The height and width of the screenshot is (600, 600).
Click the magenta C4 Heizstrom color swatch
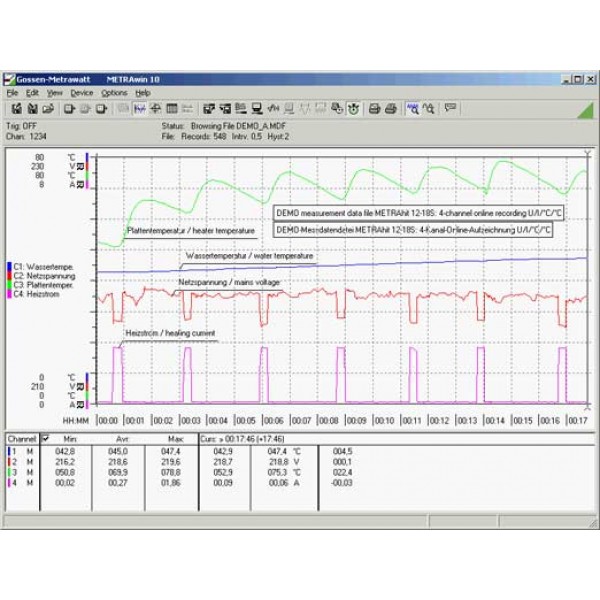8,291
